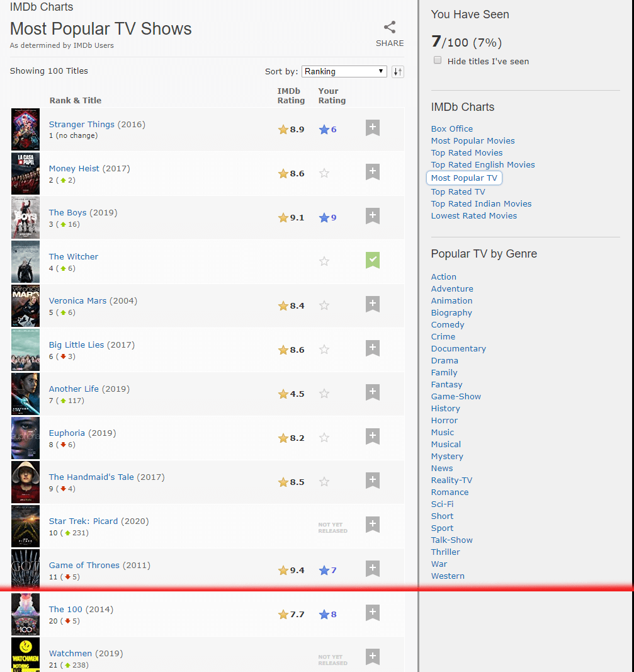This screenshot has width=634, height=672.
Task: Rate The Handmaid's Tale via its empty star
Action: coord(324,481)
